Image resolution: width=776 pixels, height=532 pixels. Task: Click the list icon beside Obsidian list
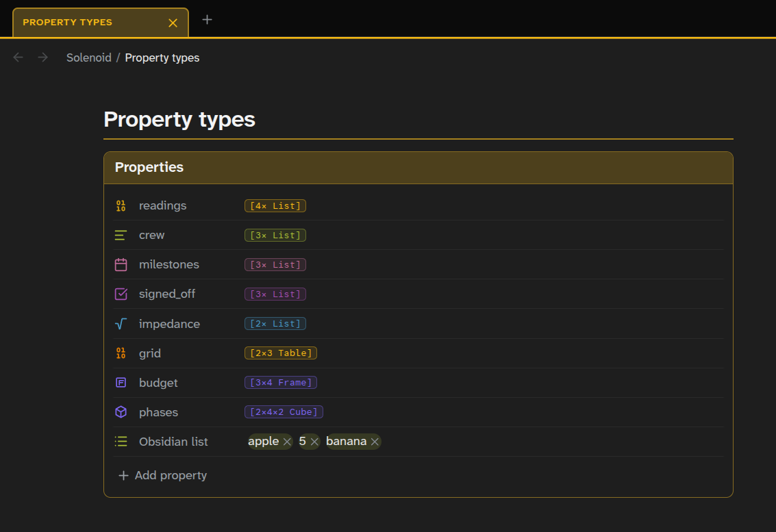(121, 442)
